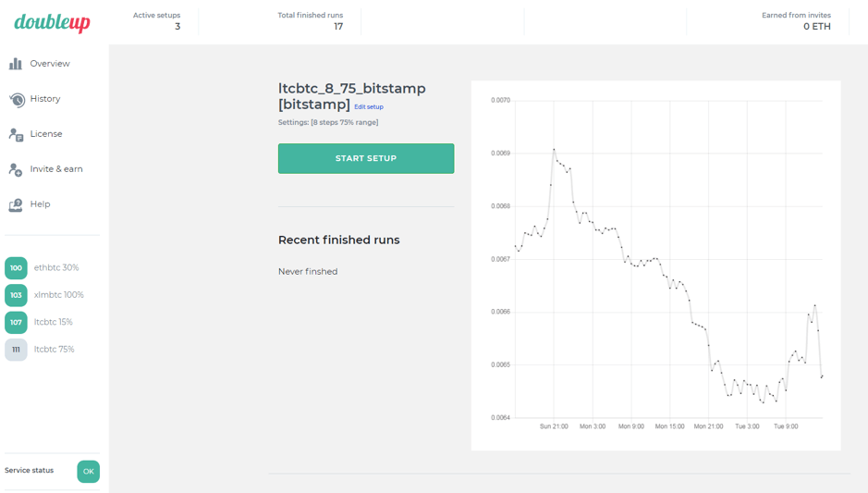Viewport: 868px width, 493px height.
Task: Click the Edit setup link
Action: click(369, 107)
